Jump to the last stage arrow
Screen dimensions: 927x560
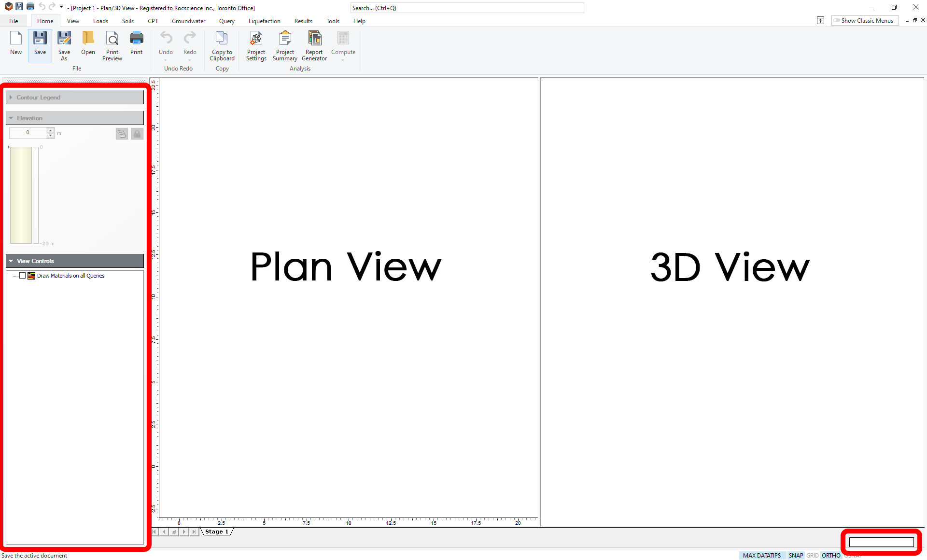pyautogui.click(x=194, y=532)
